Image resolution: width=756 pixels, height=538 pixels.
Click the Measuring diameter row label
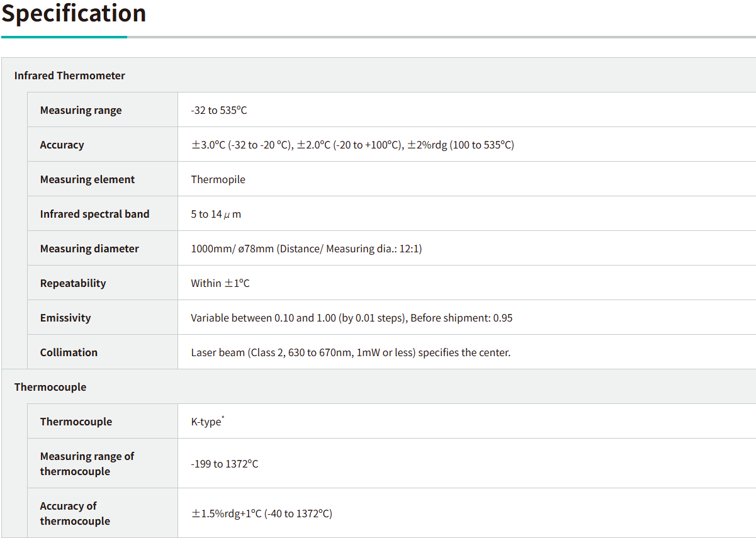[x=89, y=249]
